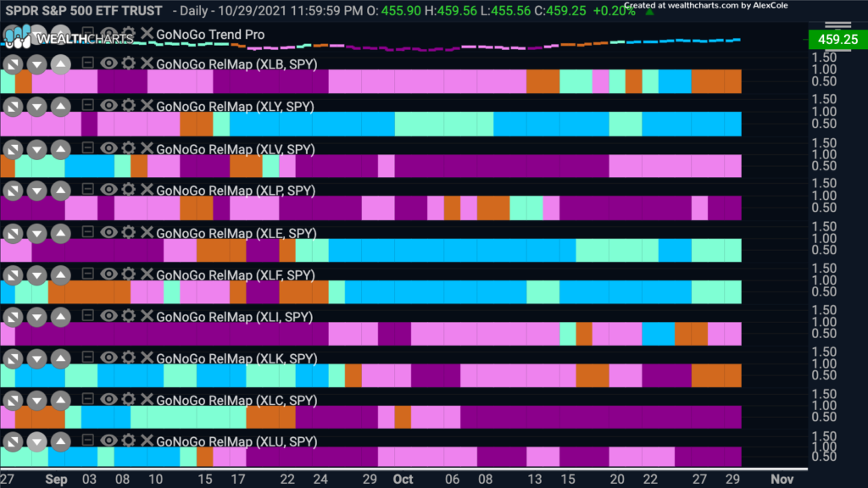Maximize the XLB RelMap pane

[13, 64]
